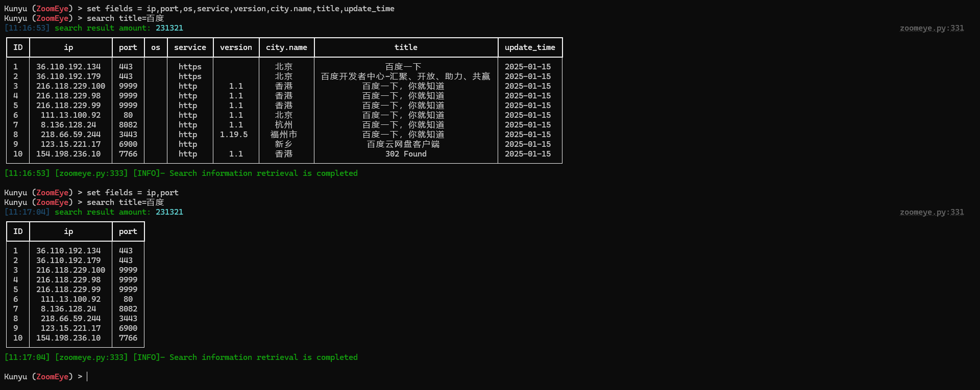Click the 'port' header of the ip/port-only table
This screenshot has height=390, width=980.
128,231
